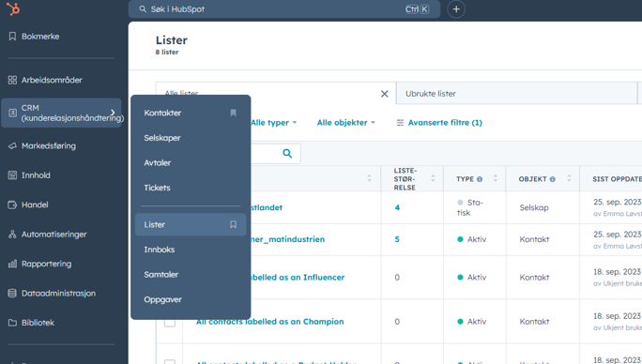Click the Søk i HubSpot search field
Viewport: 642px width, 364px height.
coord(284,9)
